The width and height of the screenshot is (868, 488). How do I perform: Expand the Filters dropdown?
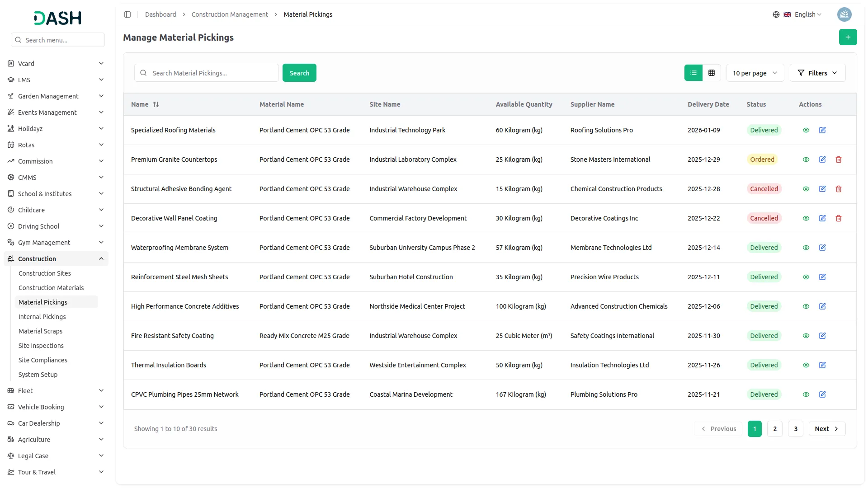coord(817,73)
